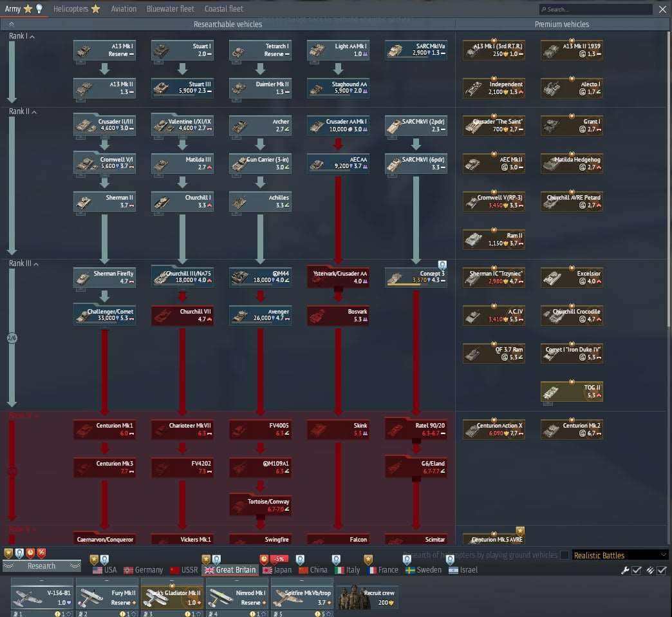The width and height of the screenshot is (672, 617).
Task: Click the blue marker icon above Research
Action: click(19, 553)
